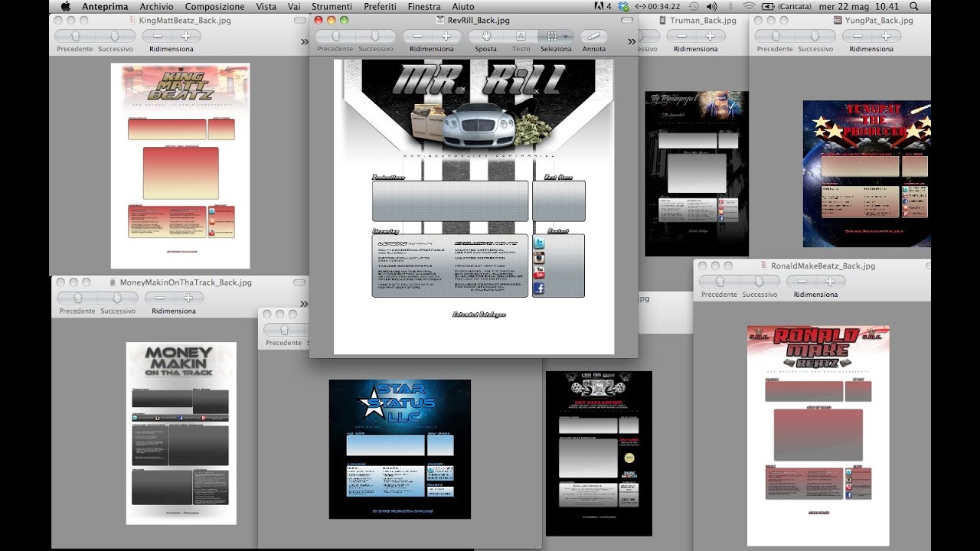This screenshot has width=980, height=551.
Task: Zoom in with plus in YungPat_Back window
Action: pos(886,36)
